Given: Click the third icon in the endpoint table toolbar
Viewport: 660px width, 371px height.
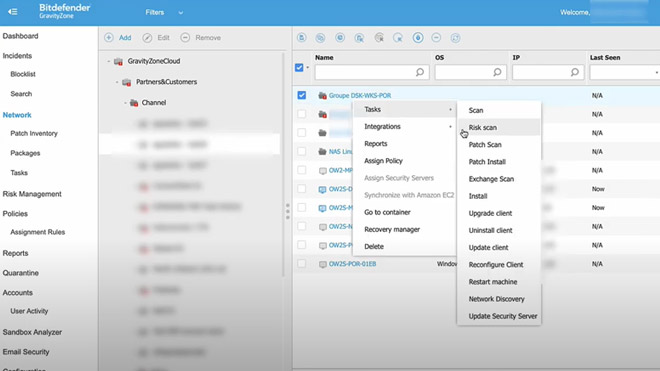Looking at the screenshot, I should [340, 38].
